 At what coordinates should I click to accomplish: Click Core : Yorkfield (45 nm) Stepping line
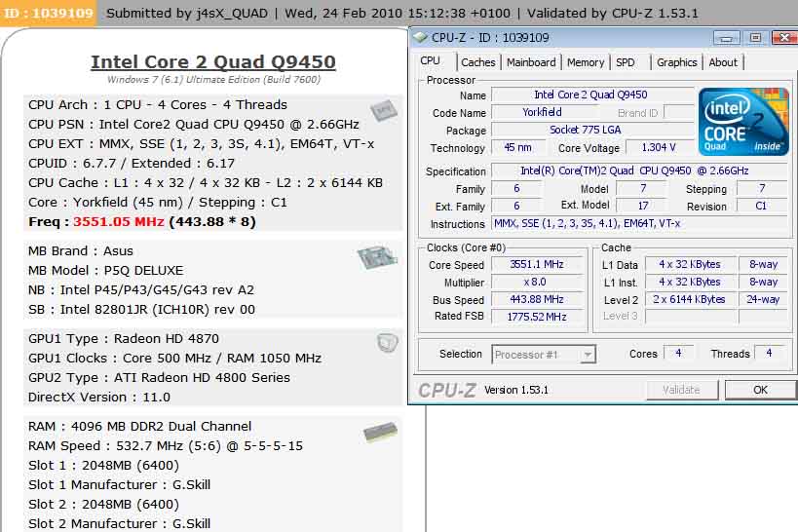158,202
